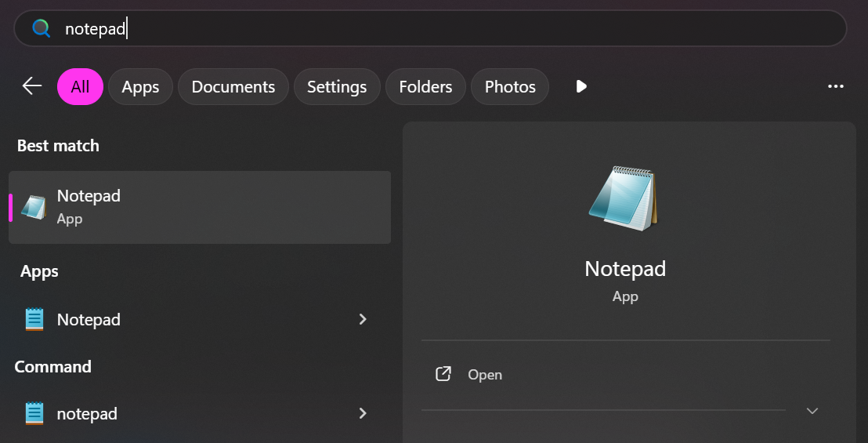Expand the Apps Notepad result chevron
868x443 pixels.
pyautogui.click(x=363, y=319)
